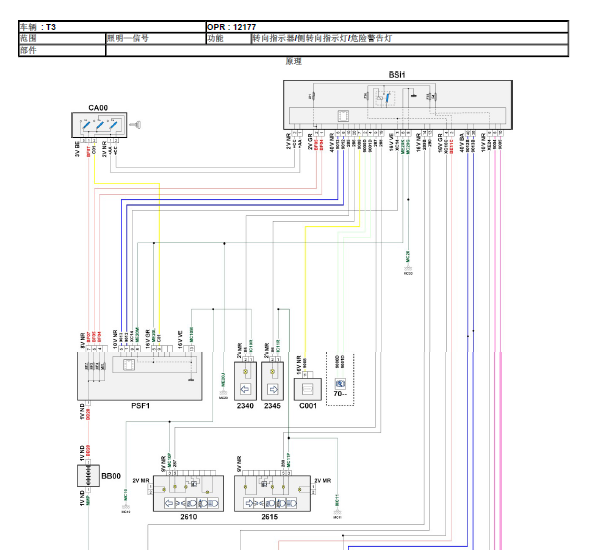
Task: Select the '转向指示器/侧转向指示灯/危险警告灯' text
Action: 322,38
